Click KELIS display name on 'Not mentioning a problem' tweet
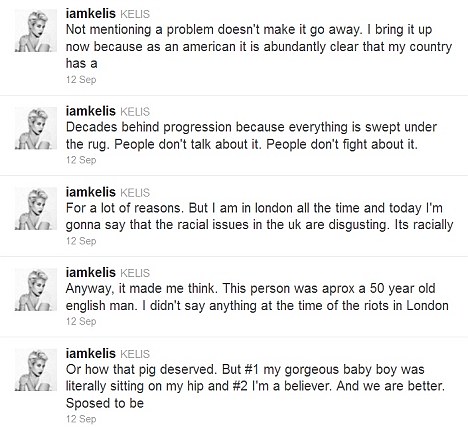 (135, 14)
